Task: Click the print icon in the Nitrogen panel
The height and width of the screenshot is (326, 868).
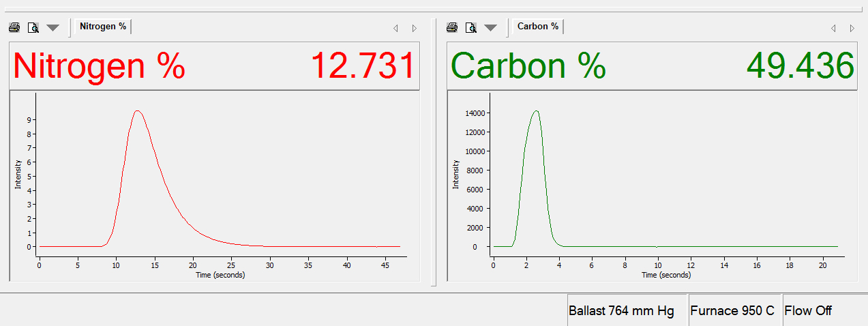Action: click(x=14, y=28)
